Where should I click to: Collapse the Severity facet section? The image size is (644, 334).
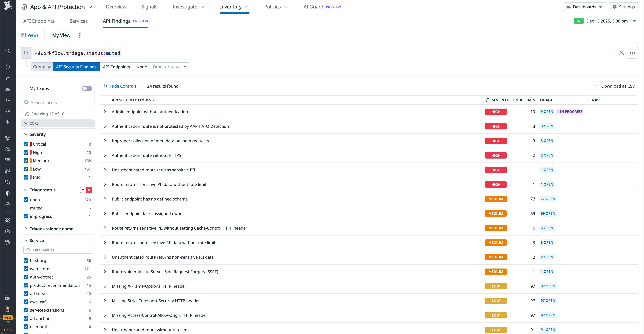click(x=26, y=134)
